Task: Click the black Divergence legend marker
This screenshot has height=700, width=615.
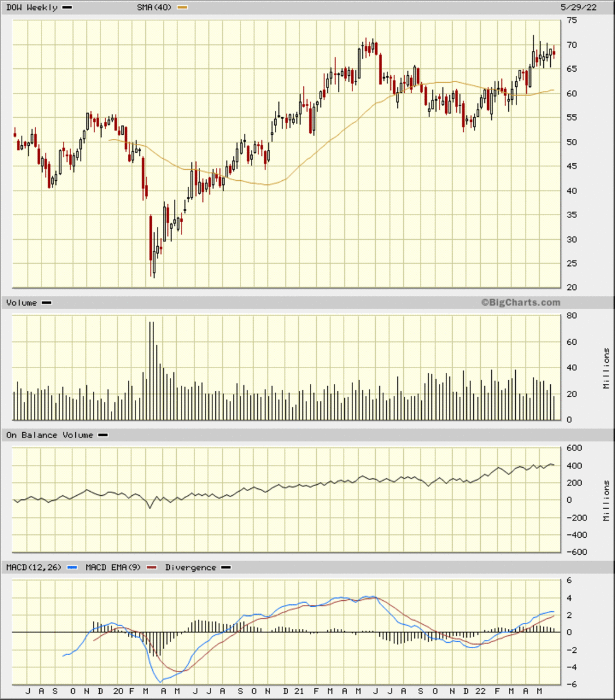Action: click(226, 567)
